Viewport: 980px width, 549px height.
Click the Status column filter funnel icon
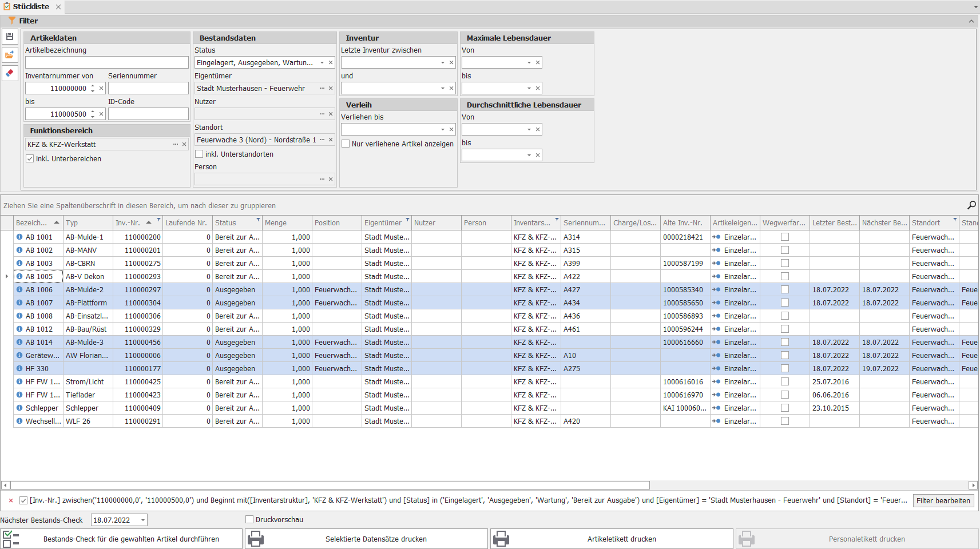(x=258, y=220)
